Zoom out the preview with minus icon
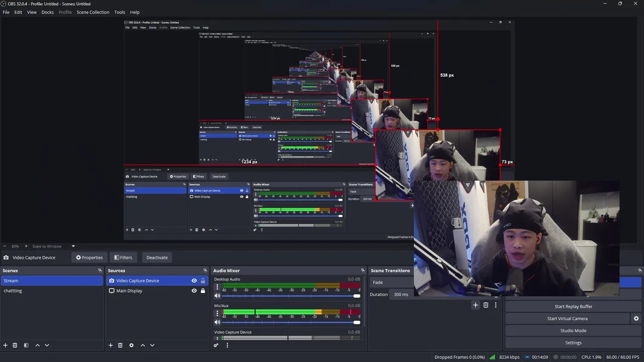Image resolution: width=644 pixels, height=362 pixels. click(5, 246)
